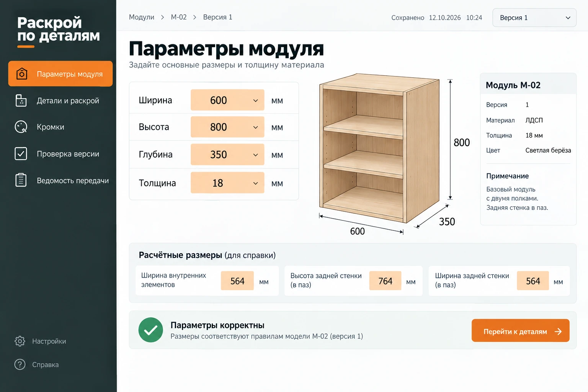Open Ведомость передачи section

[60, 180]
